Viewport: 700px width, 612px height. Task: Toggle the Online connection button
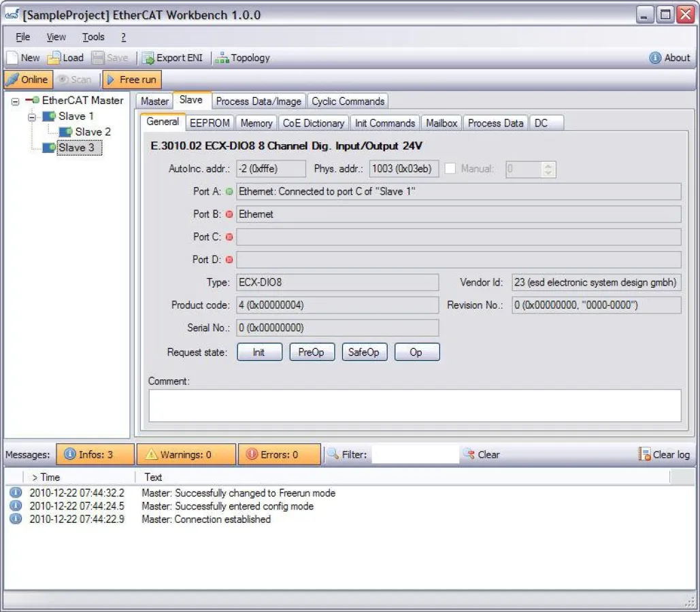coord(28,80)
